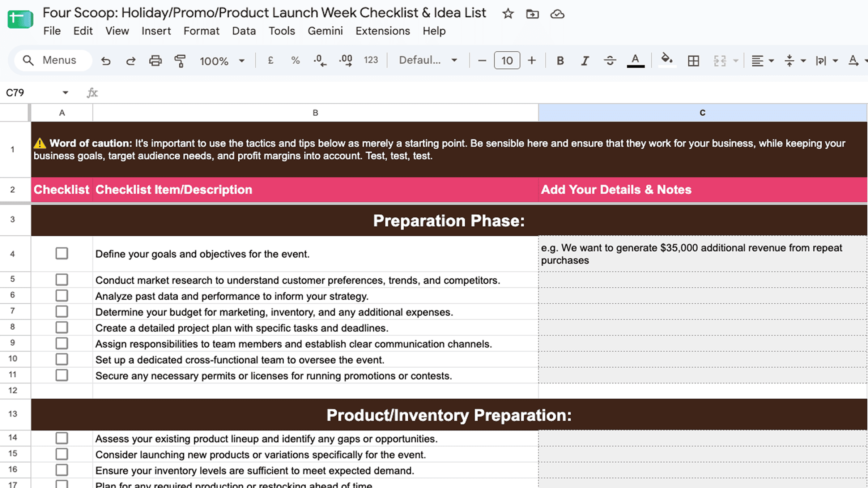This screenshot has height=488, width=868.
Task: Decrease font size with minus
Action: click(482, 60)
